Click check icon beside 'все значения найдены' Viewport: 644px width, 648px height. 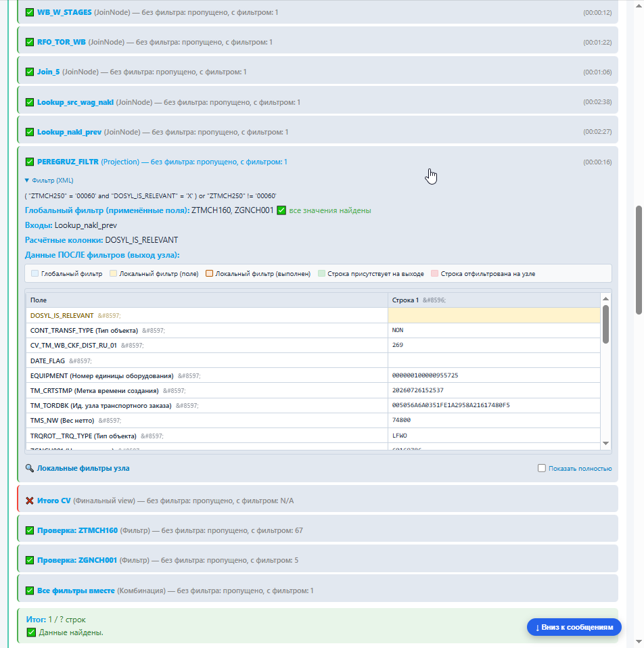click(x=281, y=210)
